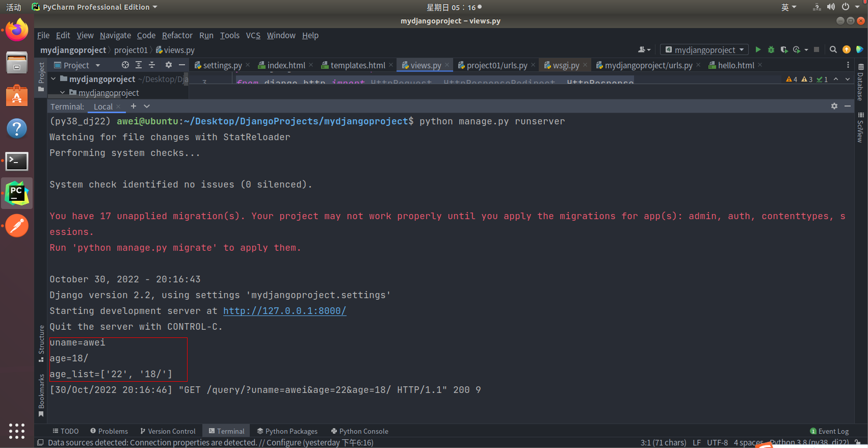Open Python Packages tool window

click(287, 431)
